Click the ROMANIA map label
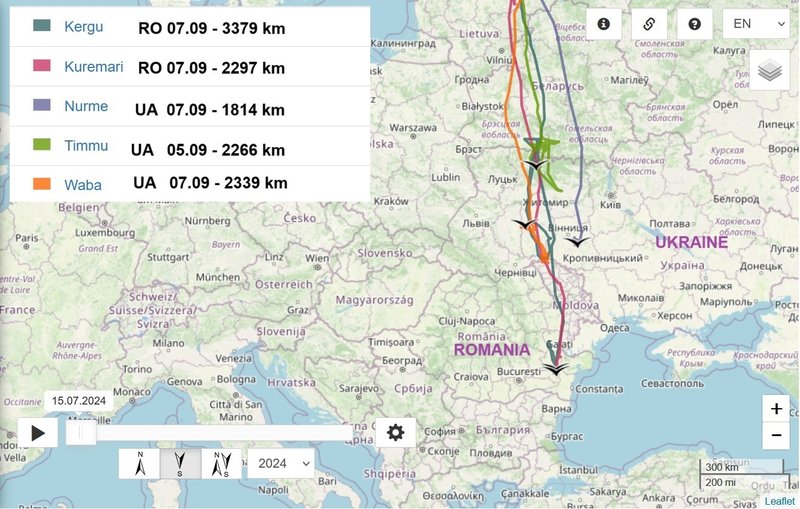This screenshot has width=800, height=509. point(492,350)
